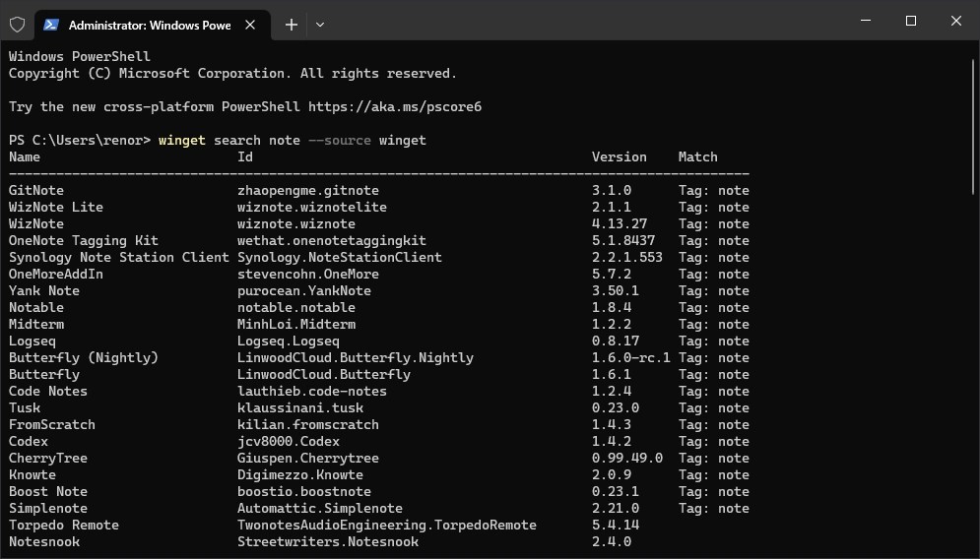
Task: Click the PowerShell icon on the tab
Action: (x=51, y=25)
